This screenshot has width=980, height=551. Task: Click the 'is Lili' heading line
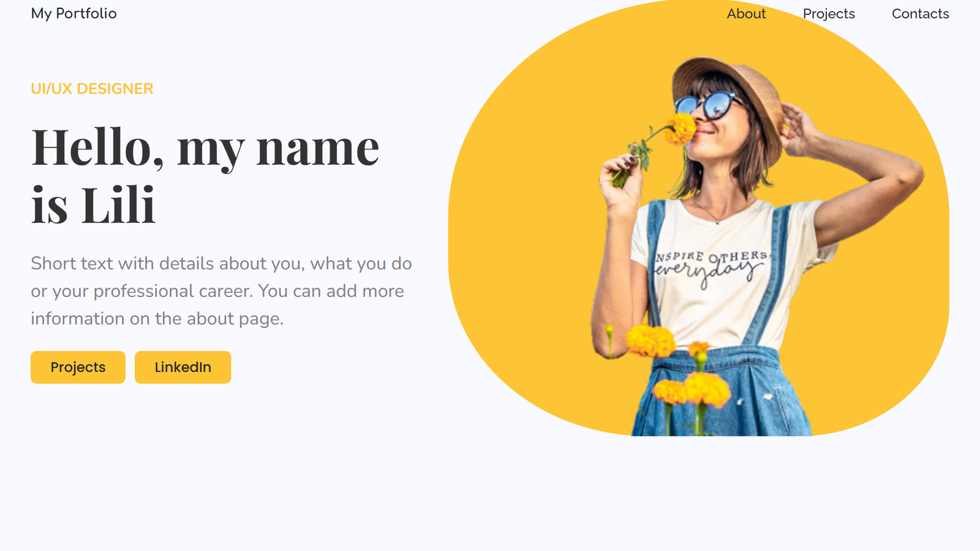click(93, 204)
